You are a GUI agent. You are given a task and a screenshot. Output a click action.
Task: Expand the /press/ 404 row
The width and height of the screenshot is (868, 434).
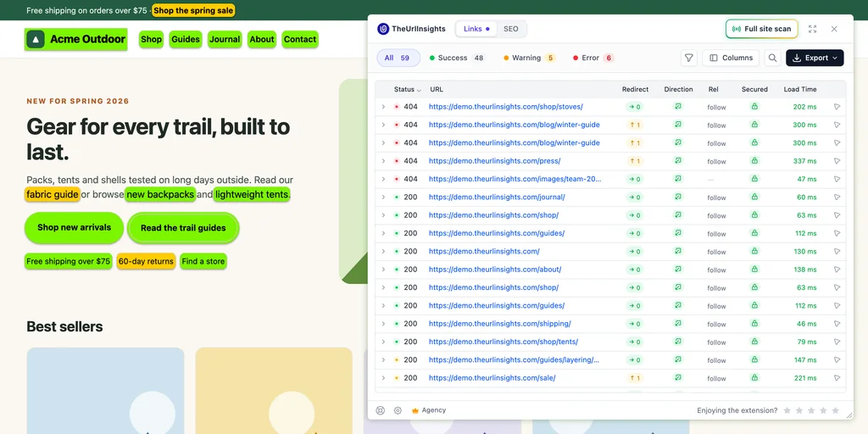383,161
